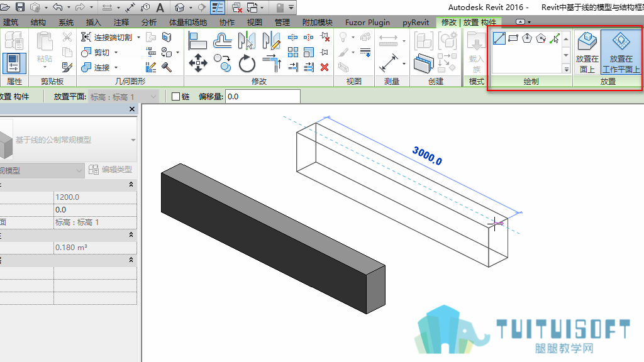Click the 偏移量 offset input field
644x362 pixels.
click(263, 97)
